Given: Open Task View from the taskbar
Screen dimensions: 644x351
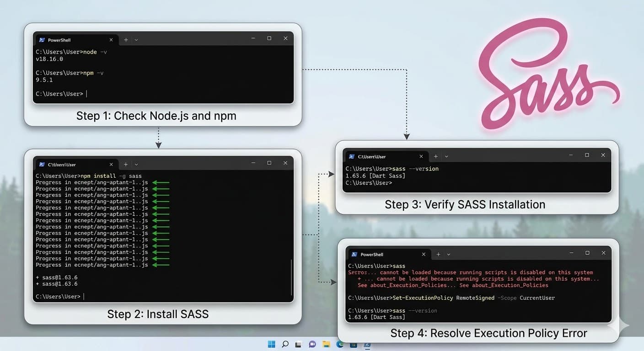Looking at the screenshot, I should [299, 344].
